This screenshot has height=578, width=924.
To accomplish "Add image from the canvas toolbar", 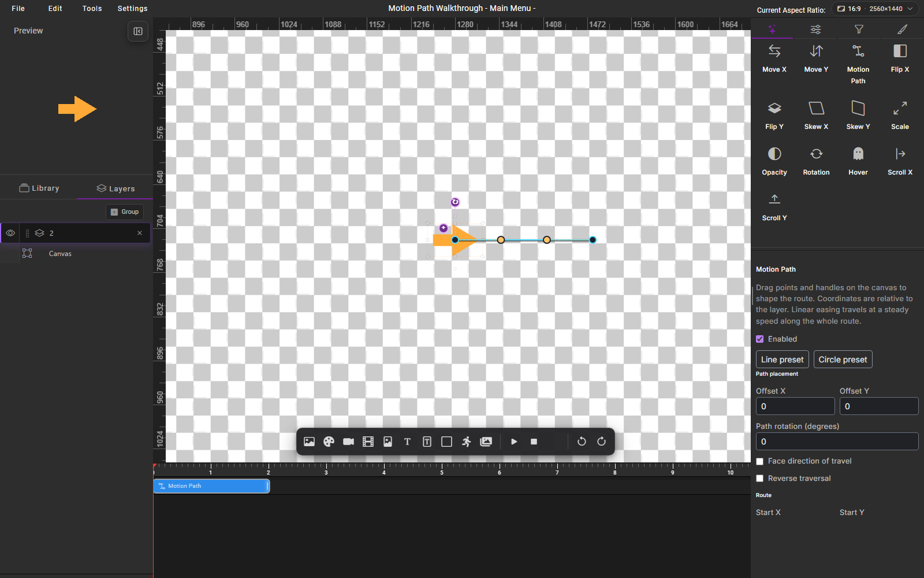I will (310, 442).
